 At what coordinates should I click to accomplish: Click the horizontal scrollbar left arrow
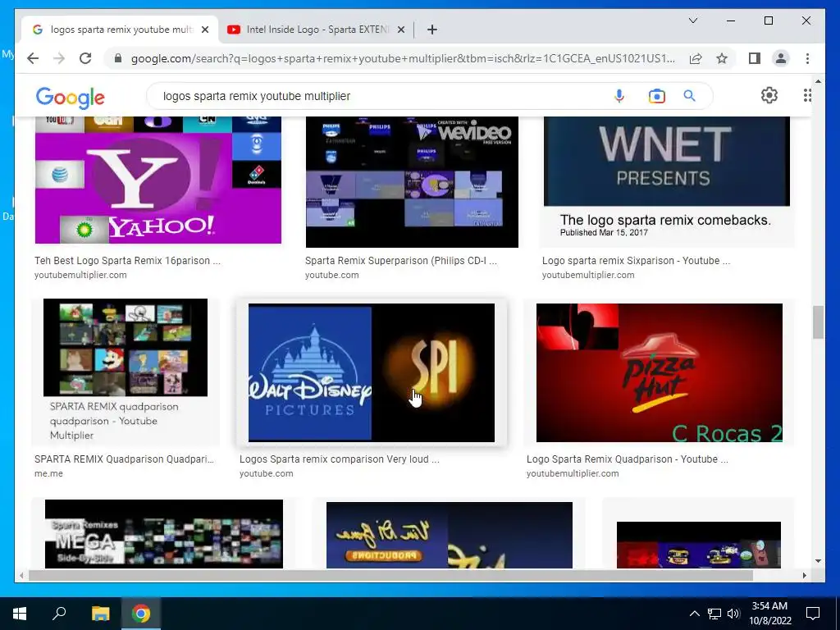[x=21, y=576]
